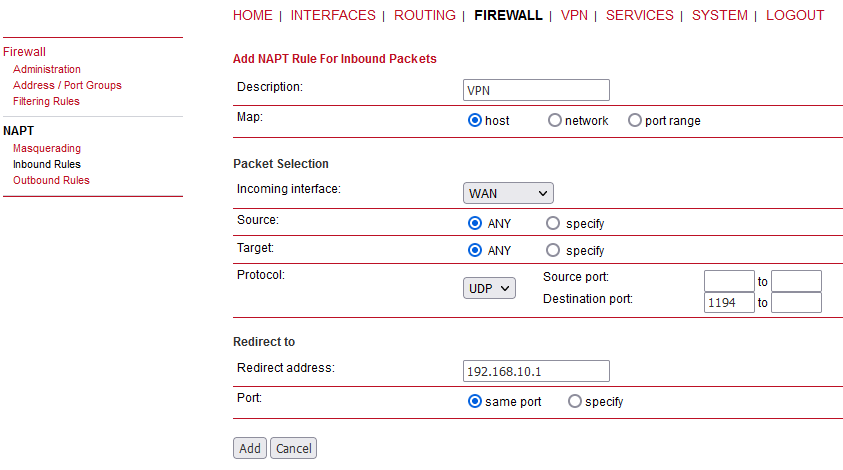Choose the port range map option
This screenshot has width=843, height=470.
635,121
